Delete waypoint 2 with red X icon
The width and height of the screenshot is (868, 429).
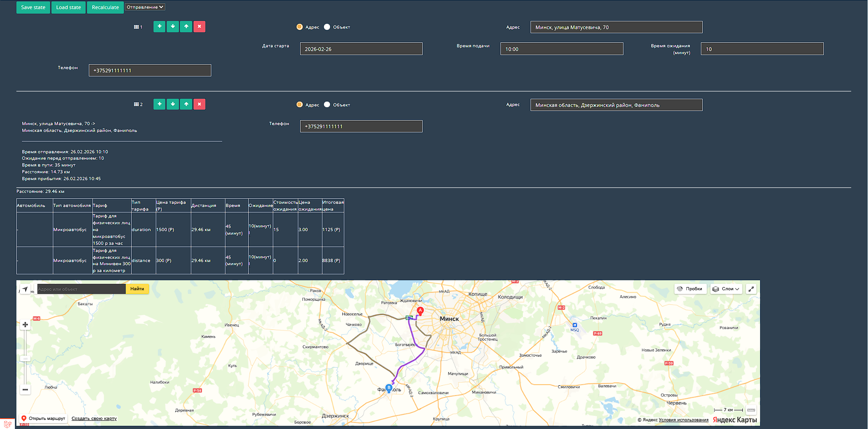click(199, 105)
